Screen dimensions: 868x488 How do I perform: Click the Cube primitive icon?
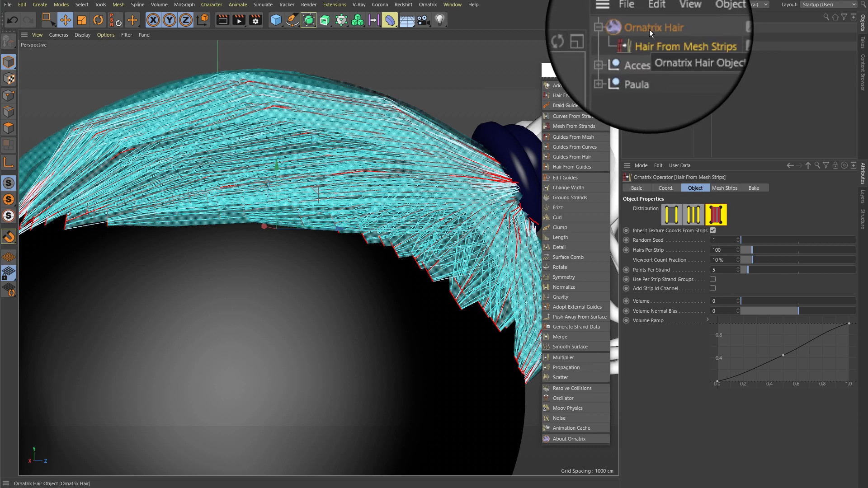point(276,20)
